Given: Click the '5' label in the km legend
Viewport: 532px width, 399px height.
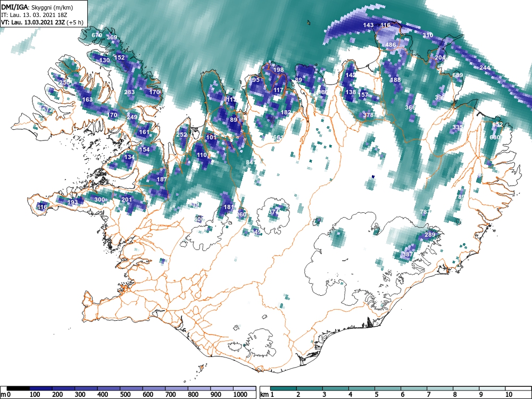Looking at the screenshot, I should 377,394.
